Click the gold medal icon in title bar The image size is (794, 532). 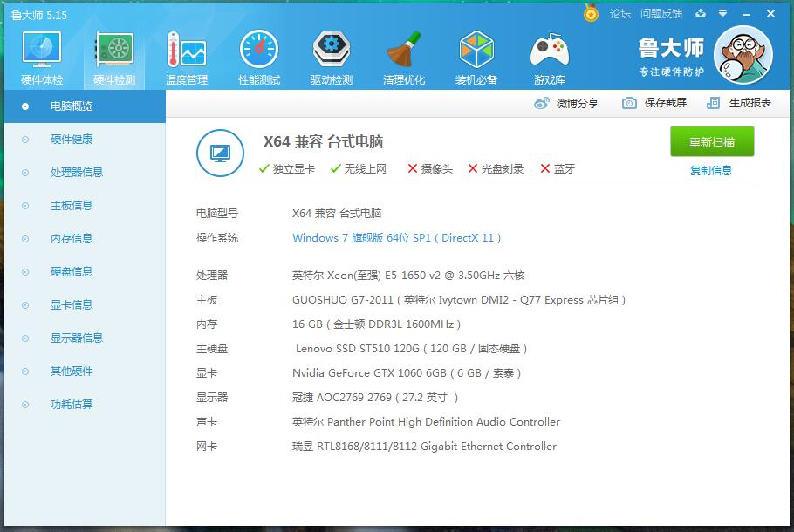pyautogui.click(x=591, y=13)
